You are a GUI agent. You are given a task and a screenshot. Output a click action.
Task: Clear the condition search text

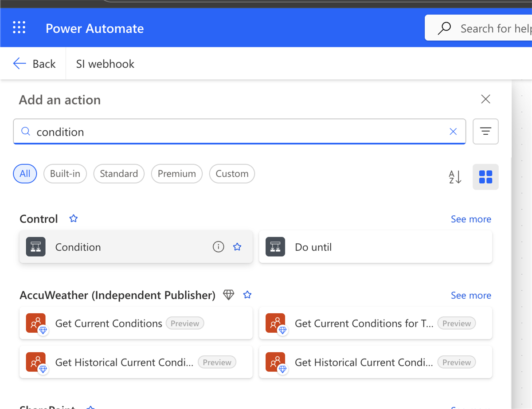click(453, 132)
